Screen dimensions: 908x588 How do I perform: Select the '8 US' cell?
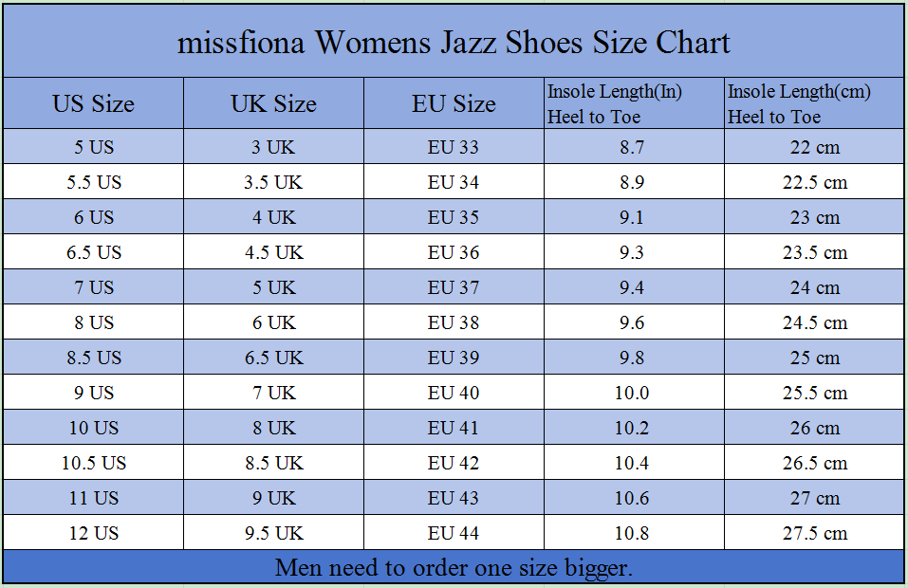pos(93,322)
